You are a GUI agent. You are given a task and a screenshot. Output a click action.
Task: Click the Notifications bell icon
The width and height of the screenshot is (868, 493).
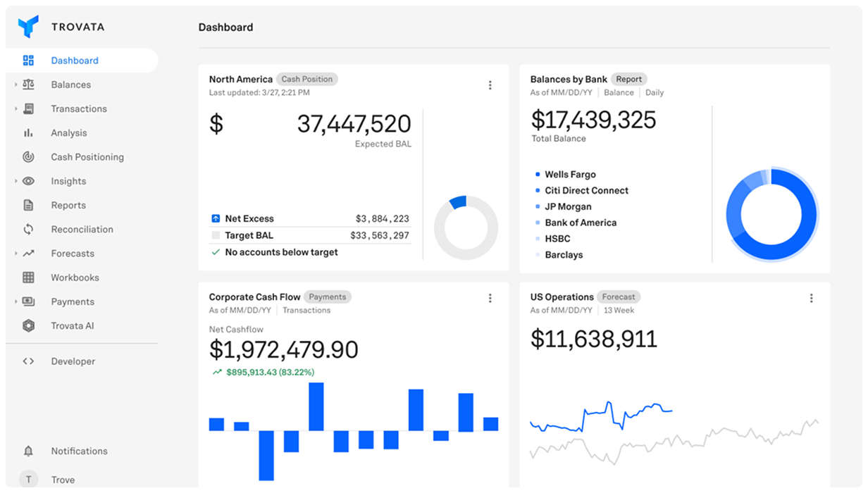point(28,451)
